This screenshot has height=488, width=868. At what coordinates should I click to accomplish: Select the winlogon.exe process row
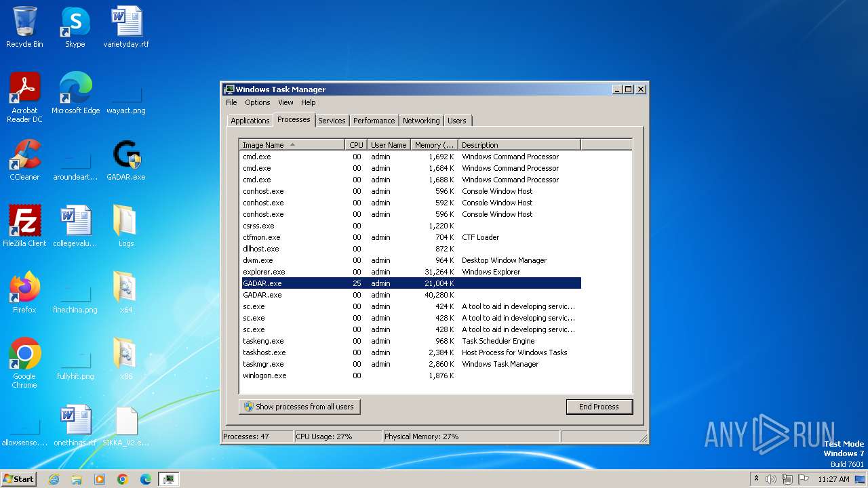click(411, 375)
